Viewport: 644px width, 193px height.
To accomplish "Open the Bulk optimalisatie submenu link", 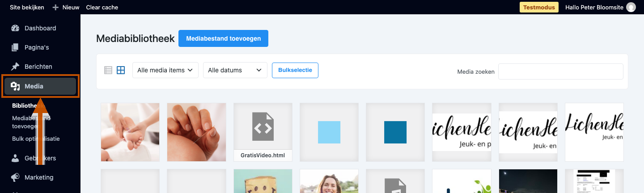I will [36, 138].
